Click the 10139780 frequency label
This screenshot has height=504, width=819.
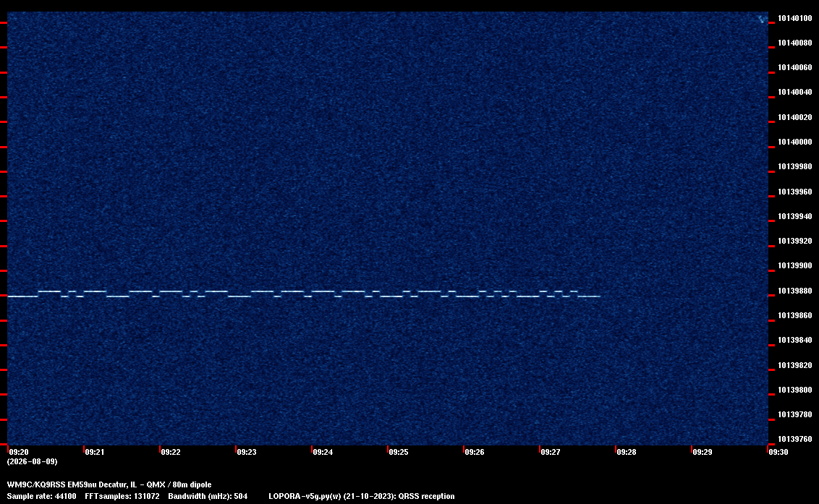coord(794,414)
